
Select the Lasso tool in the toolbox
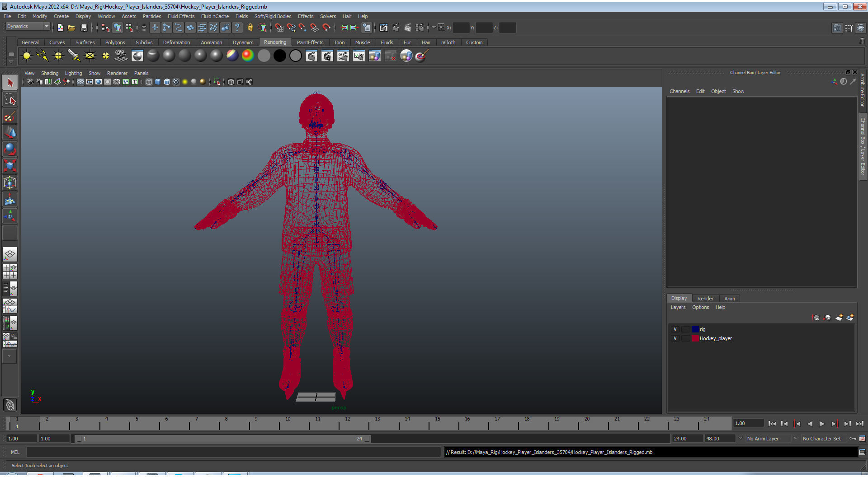point(10,99)
